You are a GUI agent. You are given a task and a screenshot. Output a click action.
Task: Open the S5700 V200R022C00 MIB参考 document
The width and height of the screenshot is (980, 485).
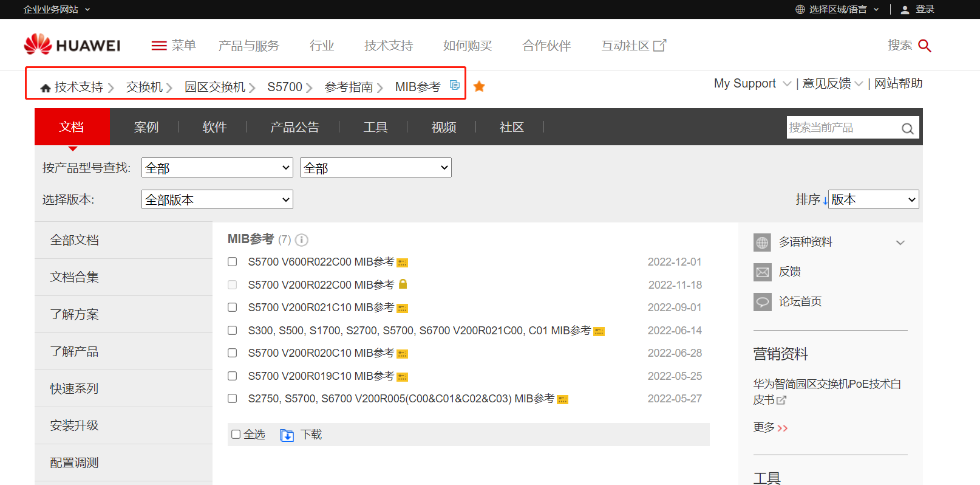pyautogui.click(x=321, y=285)
